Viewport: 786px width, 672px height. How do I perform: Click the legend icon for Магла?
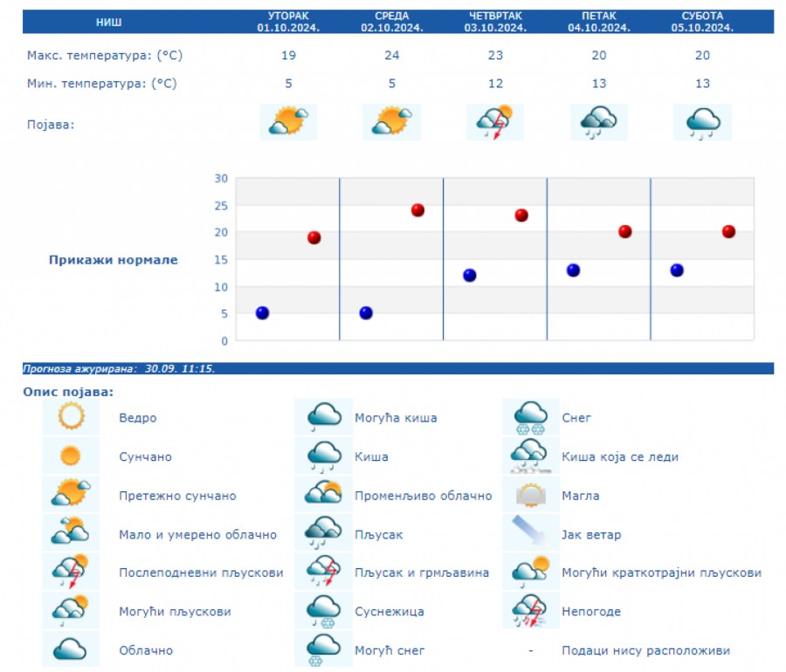(x=530, y=495)
